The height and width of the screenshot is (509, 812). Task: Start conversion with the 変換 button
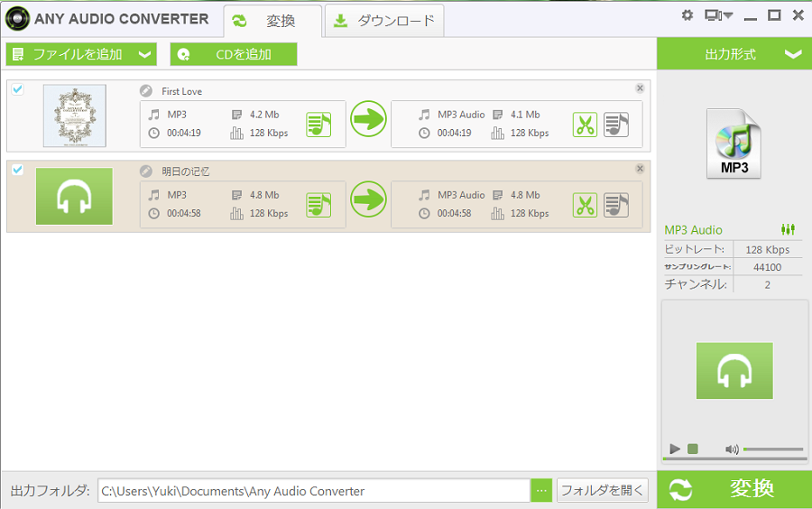(x=734, y=489)
